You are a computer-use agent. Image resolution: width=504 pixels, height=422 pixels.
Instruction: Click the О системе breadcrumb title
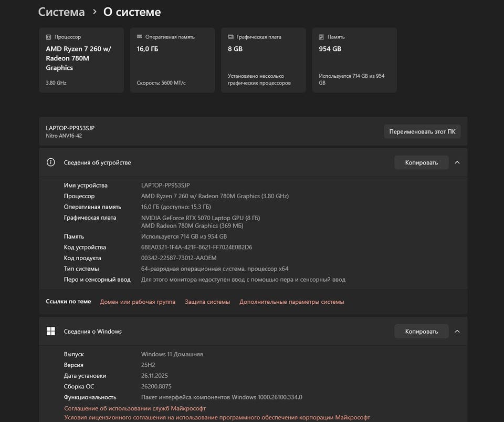tap(132, 12)
